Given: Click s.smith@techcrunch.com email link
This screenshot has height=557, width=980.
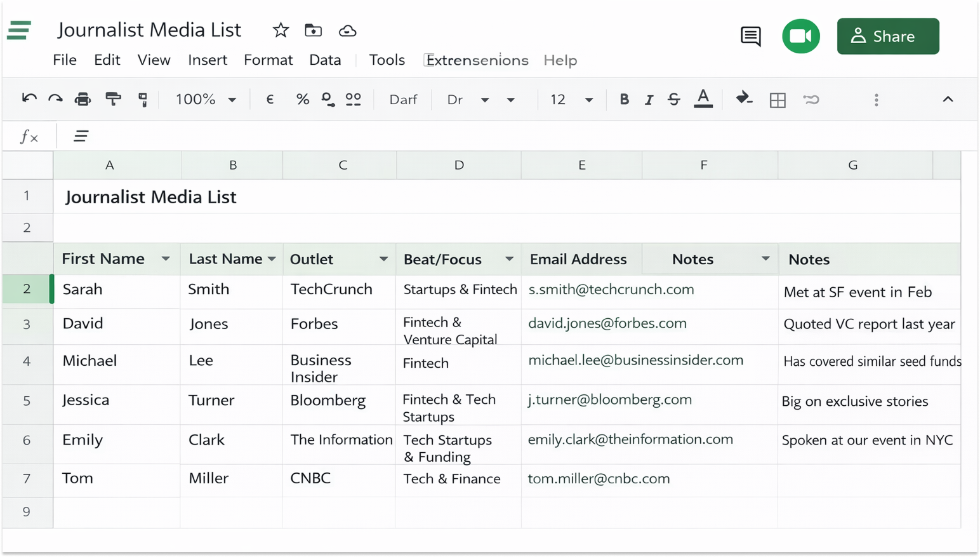Looking at the screenshot, I should pos(611,290).
